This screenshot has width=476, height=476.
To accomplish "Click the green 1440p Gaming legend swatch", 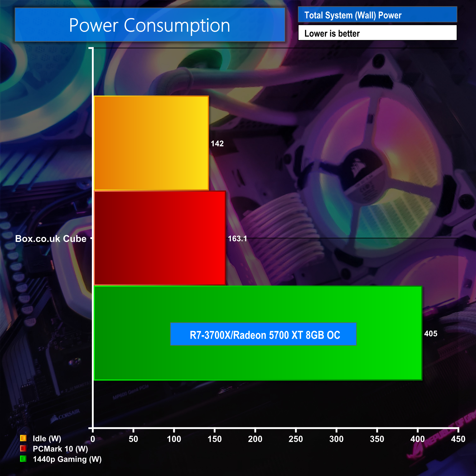I will (x=23, y=459).
